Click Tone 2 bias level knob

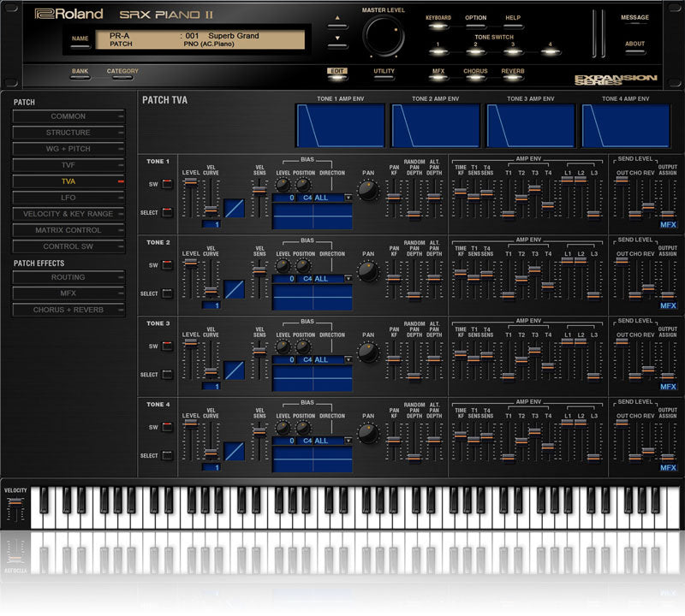pos(283,266)
